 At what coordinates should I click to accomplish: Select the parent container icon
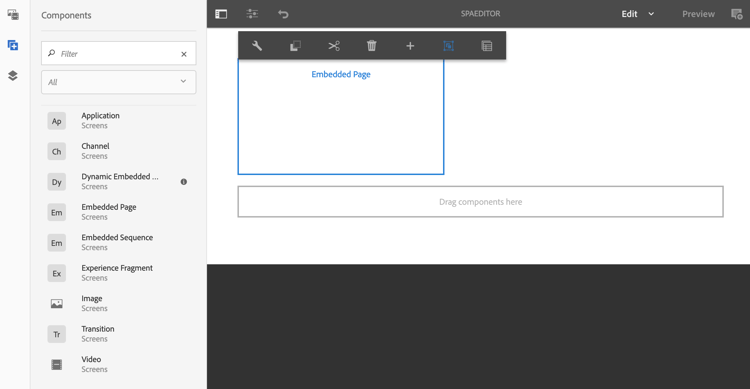tap(448, 46)
